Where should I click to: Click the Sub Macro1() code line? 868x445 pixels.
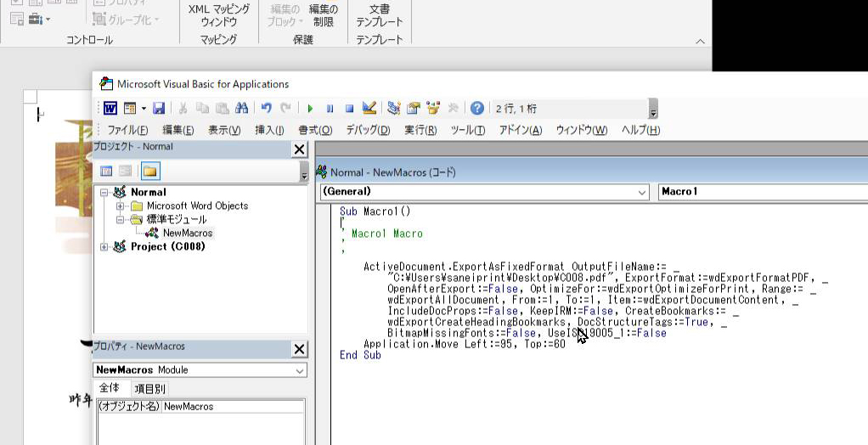(375, 211)
